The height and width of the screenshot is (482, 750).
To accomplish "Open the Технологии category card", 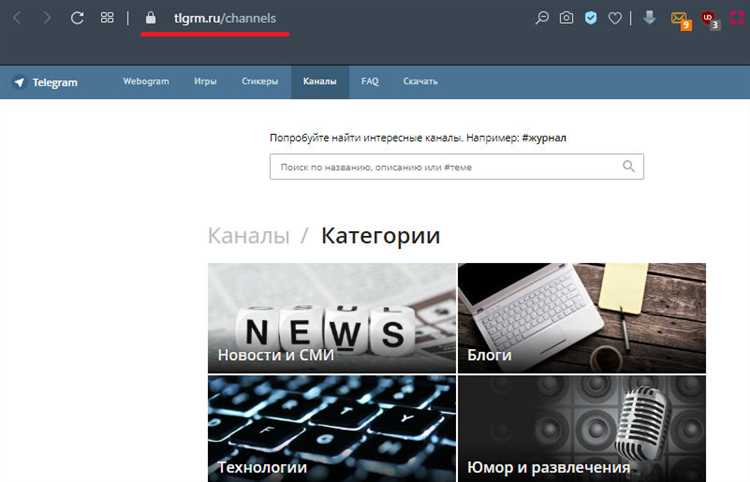I will pos(332,428).
